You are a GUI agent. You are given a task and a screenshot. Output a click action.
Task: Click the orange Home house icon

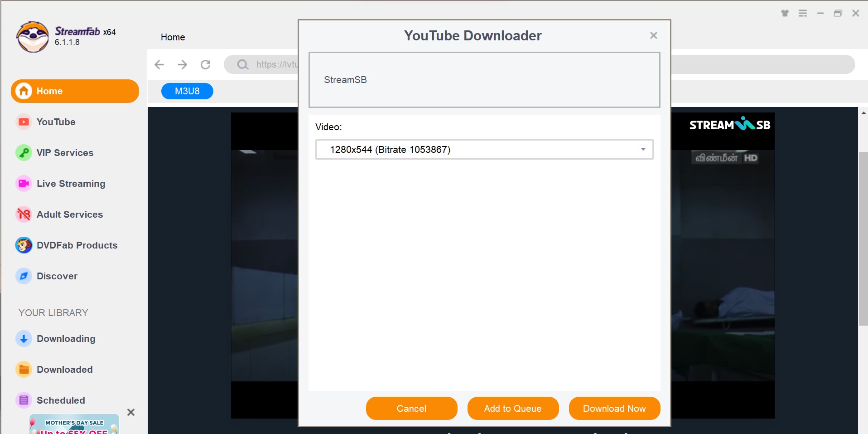[x=24, y=91]
